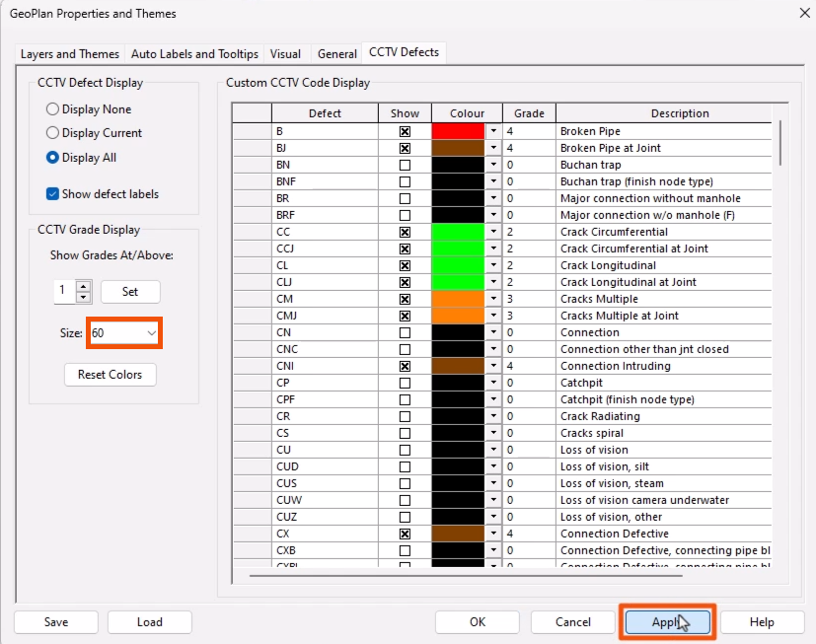Switch to the Visual tab
The height and width of the screenshot is (644, 816).
(x=285, y=54)
